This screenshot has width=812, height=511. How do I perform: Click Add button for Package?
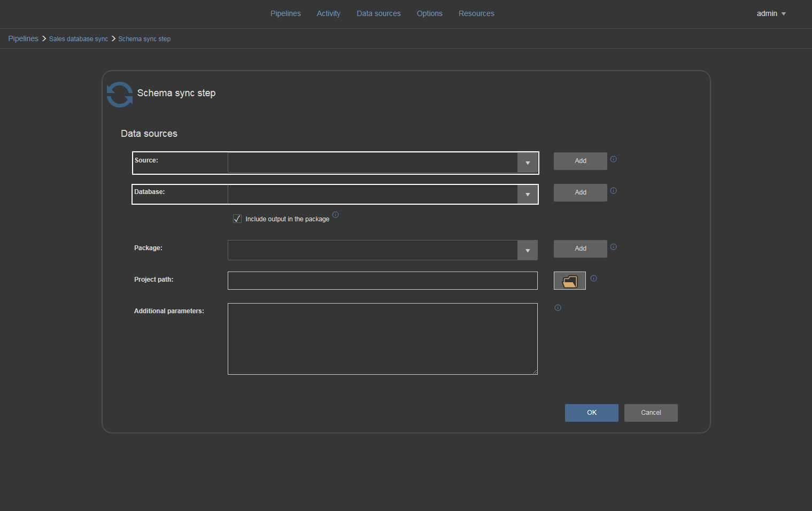(581, 249)
